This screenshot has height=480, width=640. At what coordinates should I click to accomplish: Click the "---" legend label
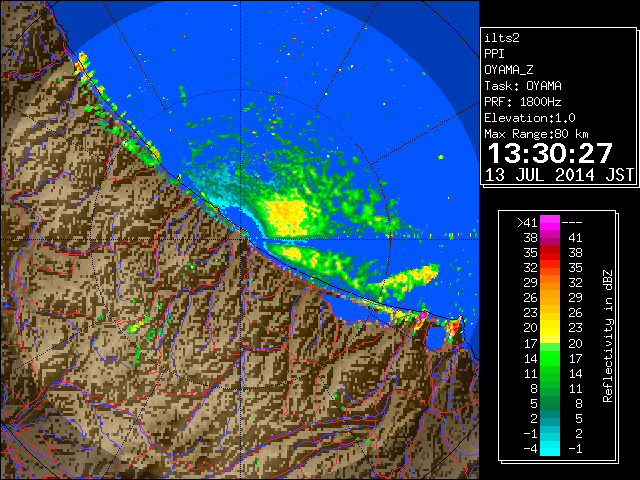pos(572,223)
